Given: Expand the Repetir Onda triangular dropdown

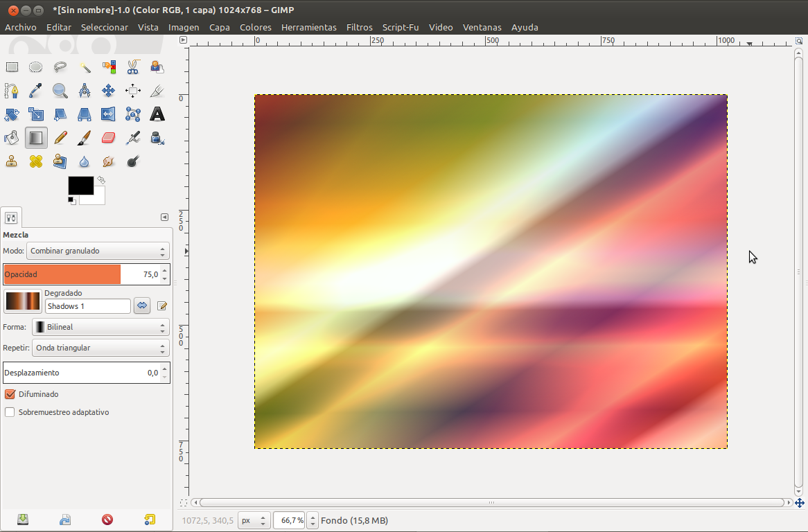Looking at the screenshot, I should pos(100,348).
